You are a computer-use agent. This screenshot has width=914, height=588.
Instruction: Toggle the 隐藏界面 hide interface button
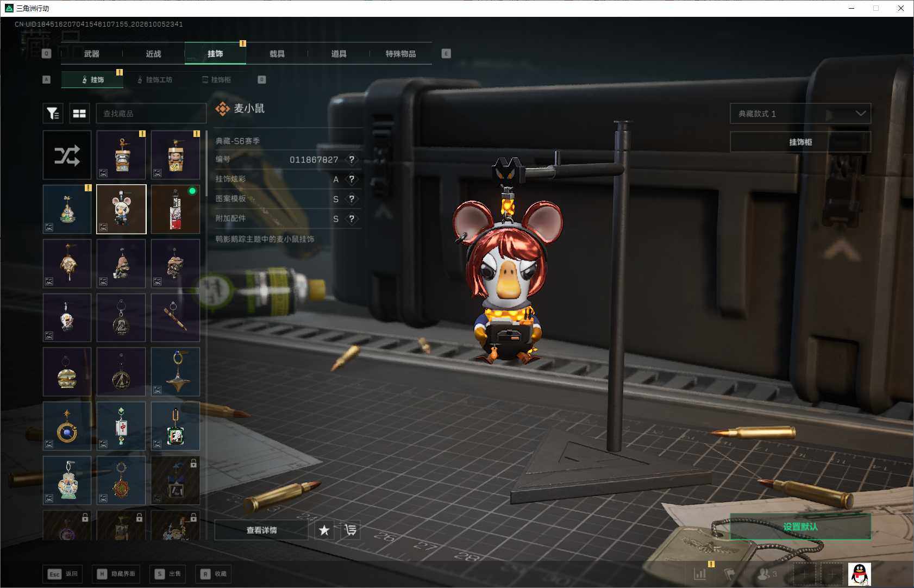[116, 574]
